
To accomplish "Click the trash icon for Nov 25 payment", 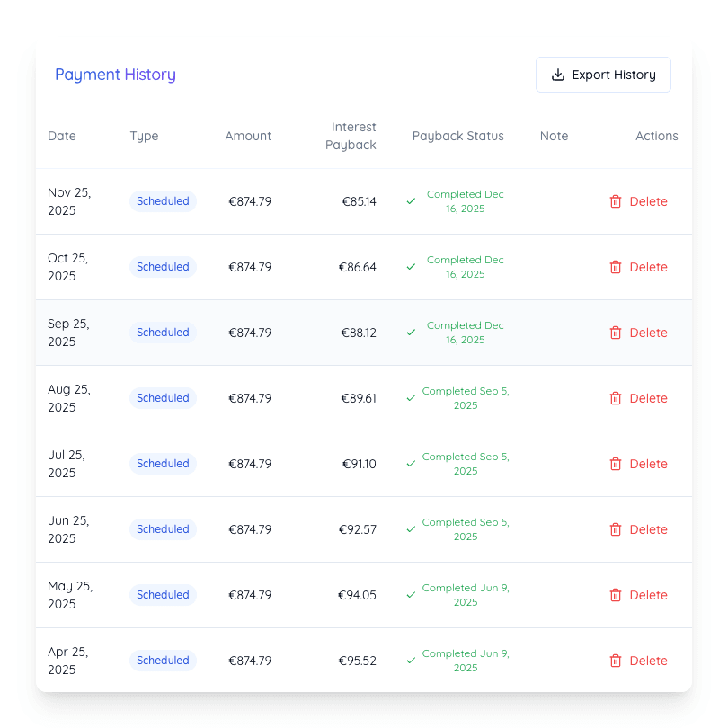I will (x=616, y=201).
